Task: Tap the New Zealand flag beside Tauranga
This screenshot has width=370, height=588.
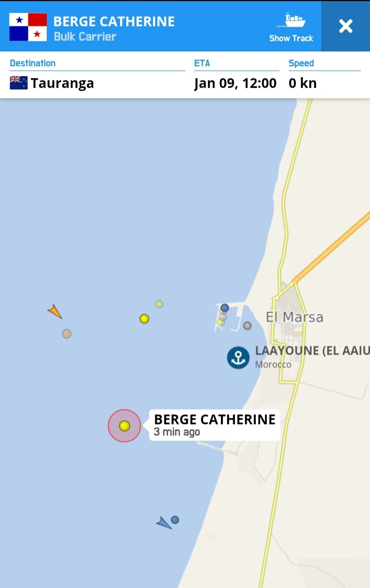Action: 19,83
